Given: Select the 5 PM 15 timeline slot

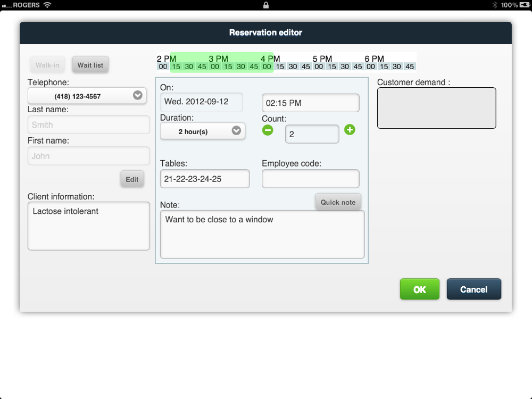Looking at the screenshot, I should [x=332, y=66].
